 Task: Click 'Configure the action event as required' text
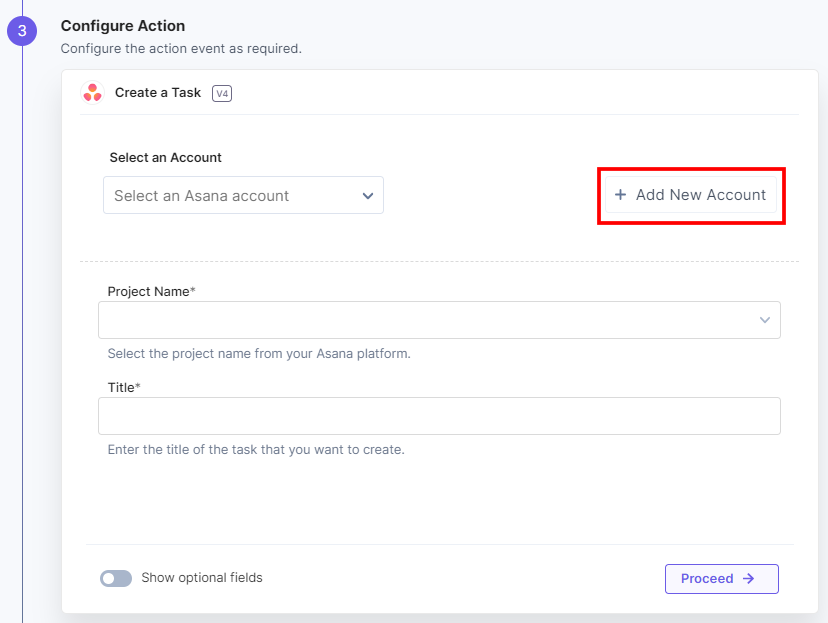click(x=181, y=49)
